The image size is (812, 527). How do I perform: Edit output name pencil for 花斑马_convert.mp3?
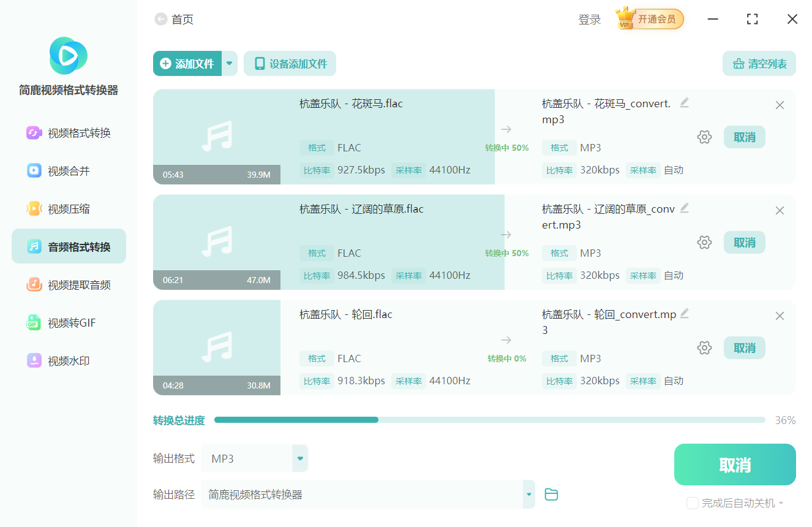pyautogui.click(x=685, y=102)
